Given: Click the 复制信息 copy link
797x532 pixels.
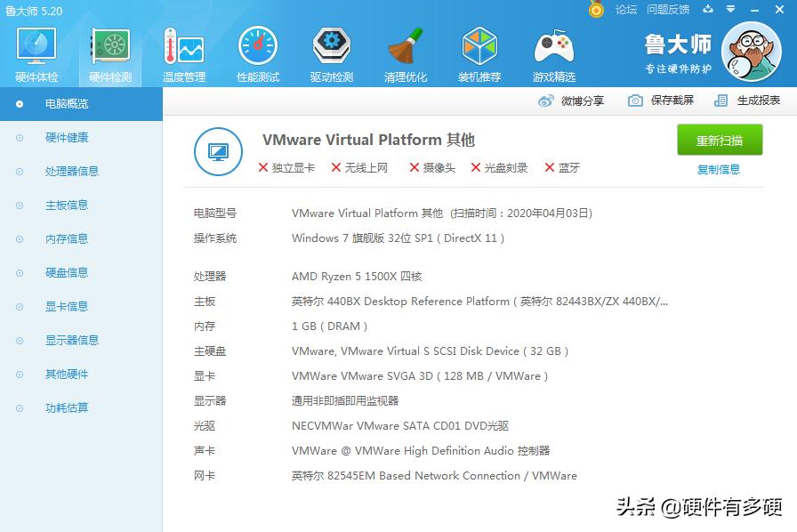Looking at the screenshot, I should click(x=719, y=170).
